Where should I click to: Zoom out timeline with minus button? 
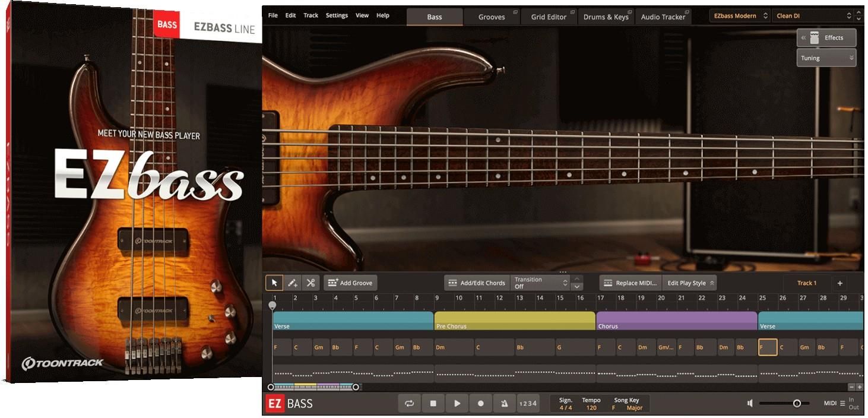[x=851, y=387]
